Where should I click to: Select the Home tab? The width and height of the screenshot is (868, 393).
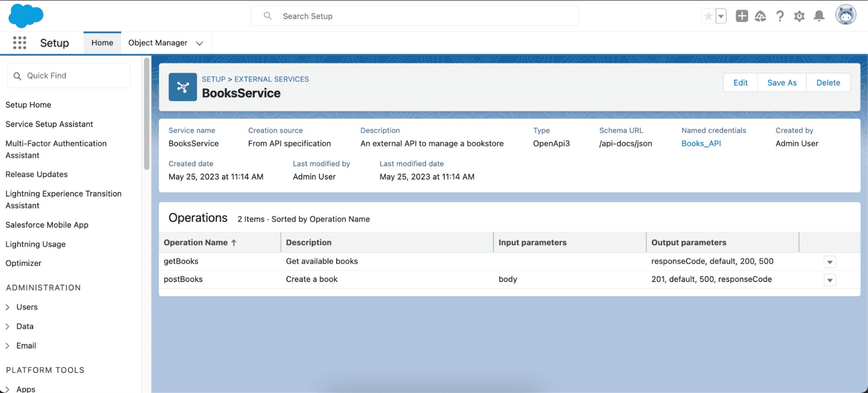pyautogui.click(x=102, y=43)
